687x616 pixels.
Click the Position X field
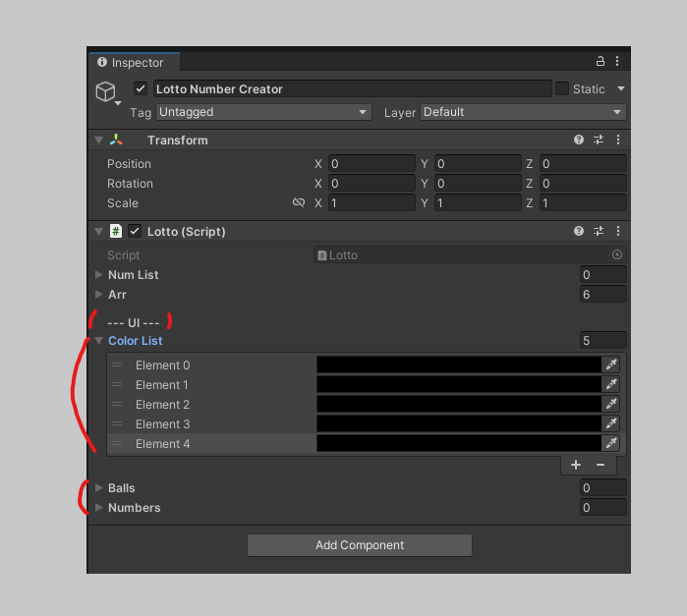(372, 163)
